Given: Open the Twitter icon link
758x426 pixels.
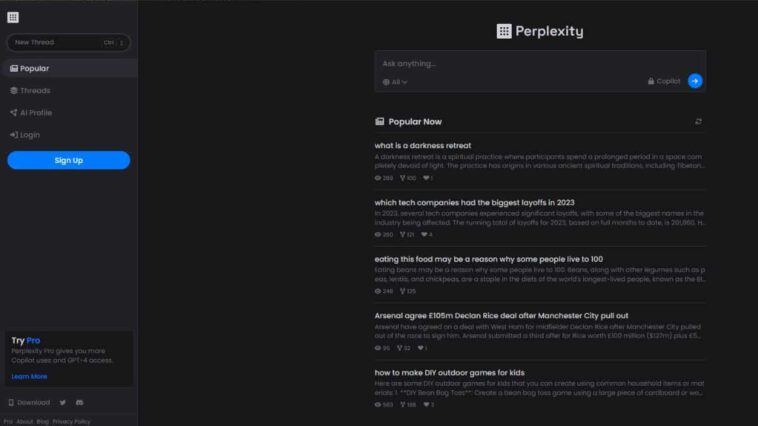Looking at the screenshot, I should (x=63, y=402).
